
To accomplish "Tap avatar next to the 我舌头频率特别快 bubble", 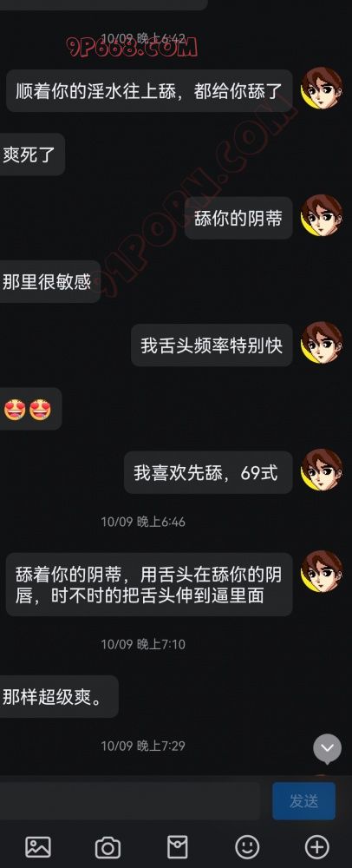I will coord(322,343).
